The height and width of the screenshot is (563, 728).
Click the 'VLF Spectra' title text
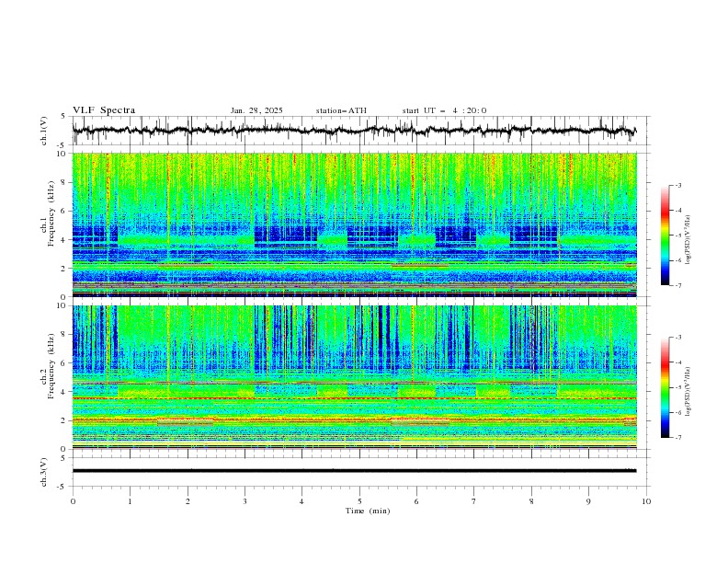104,110
